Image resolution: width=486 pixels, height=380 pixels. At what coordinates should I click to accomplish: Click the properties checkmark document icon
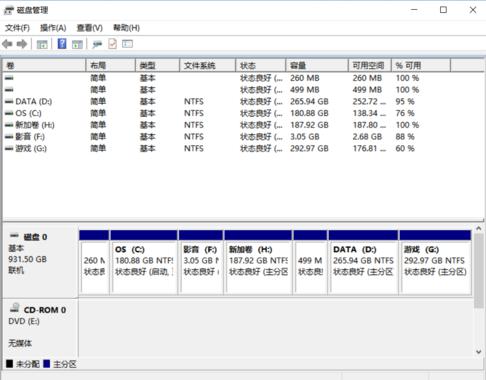[x=113, y=44]
